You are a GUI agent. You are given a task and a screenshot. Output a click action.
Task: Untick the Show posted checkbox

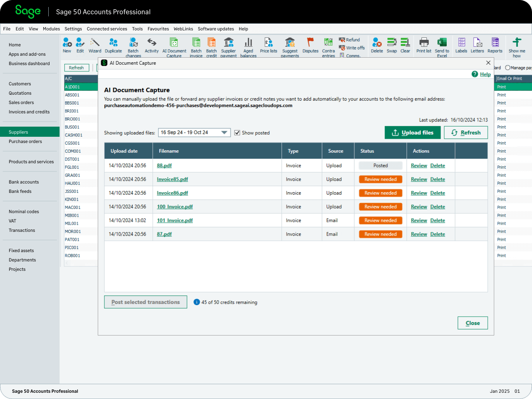237,133
